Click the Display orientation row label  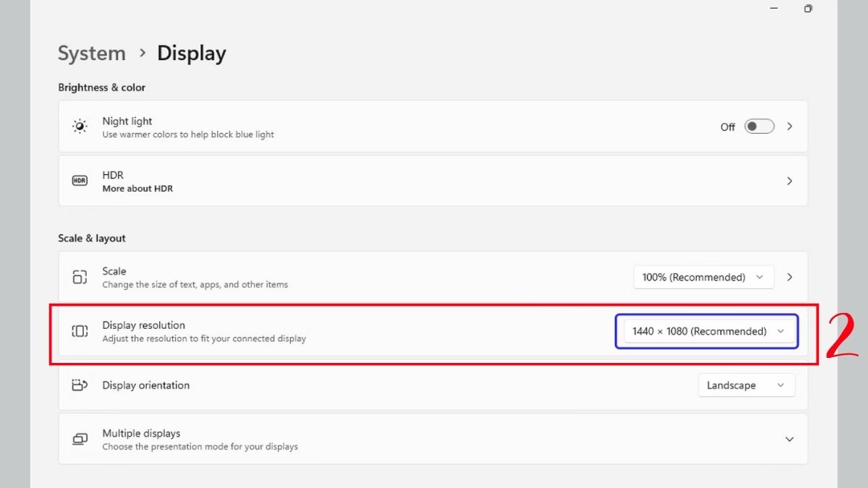(x=146, y=385)
